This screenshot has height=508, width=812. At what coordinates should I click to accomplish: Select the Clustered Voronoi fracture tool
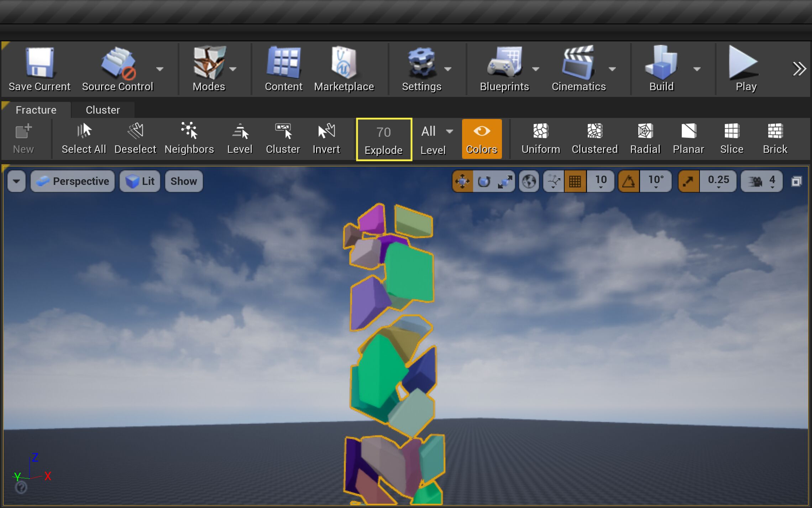(594, 138)
